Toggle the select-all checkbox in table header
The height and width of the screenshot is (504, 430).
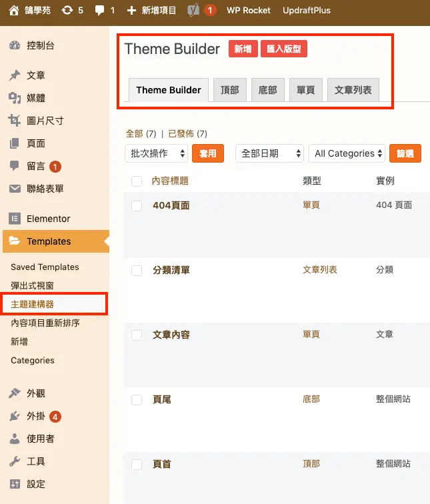point(137,181)
